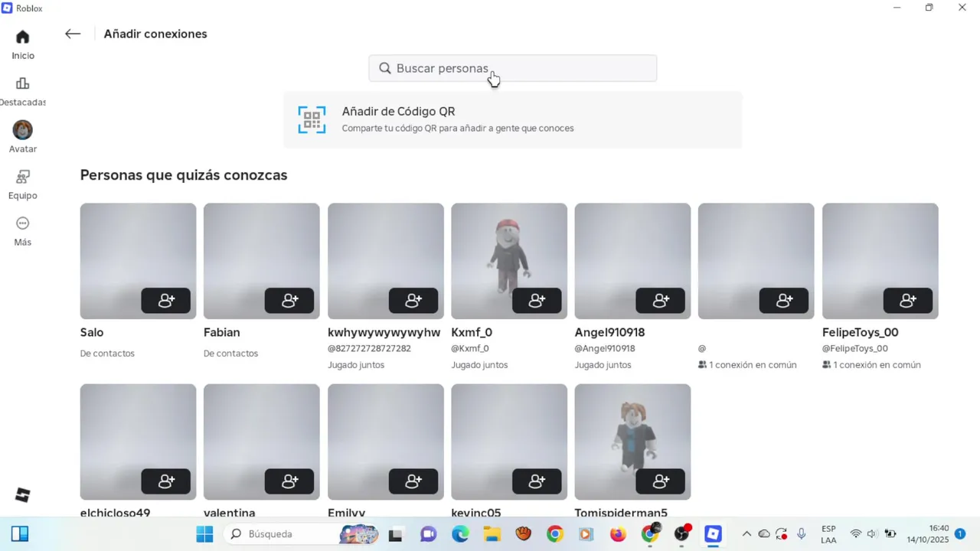The height and width of the screenshot is (551, 980).
Task: Show hidden system tray icons
Action: [x=746, y=533]
